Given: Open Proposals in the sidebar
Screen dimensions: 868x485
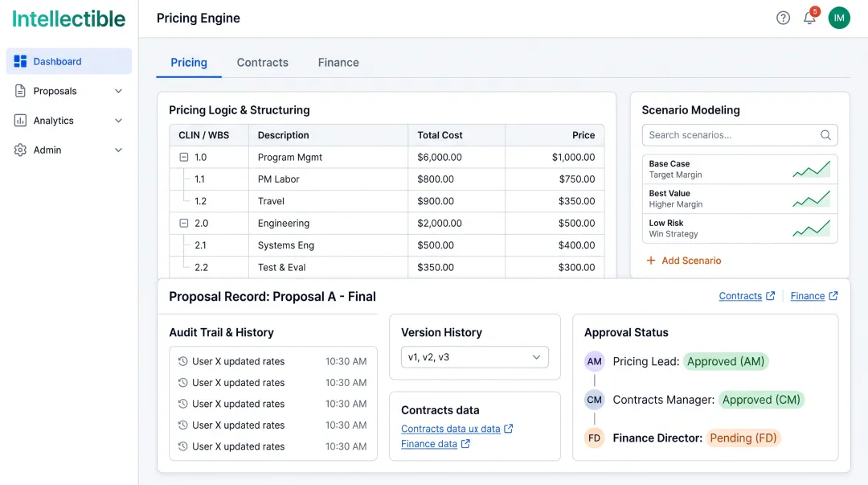Looking at the screenshot, I should [x=69, y=91].
